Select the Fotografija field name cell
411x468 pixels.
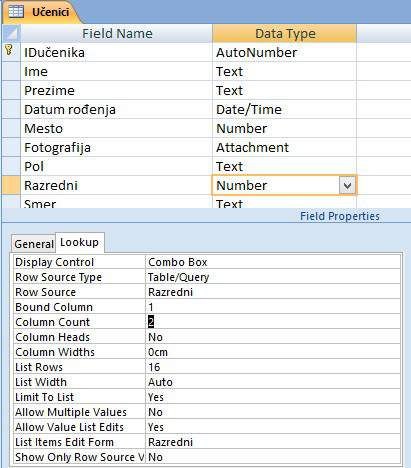point(117,147)
